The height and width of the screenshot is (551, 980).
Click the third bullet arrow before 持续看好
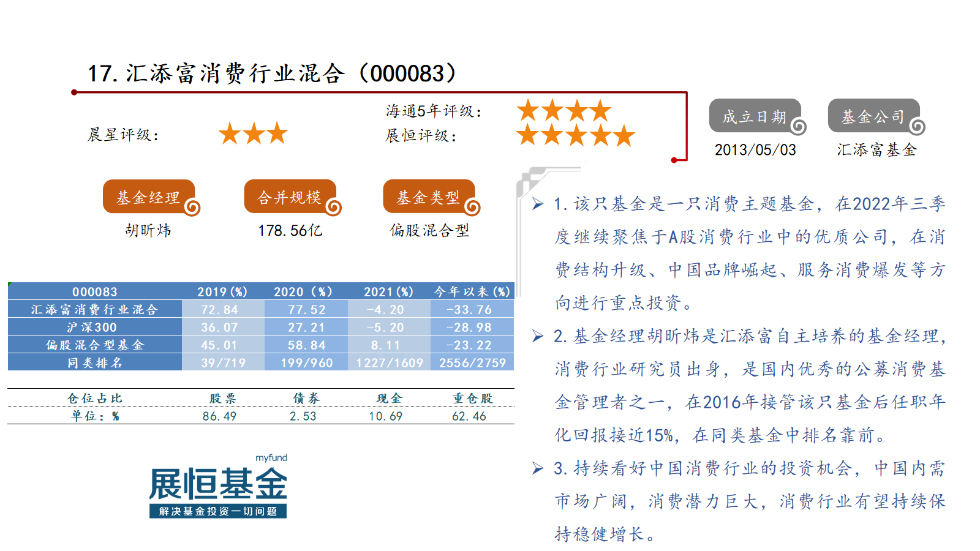point(538,468)
